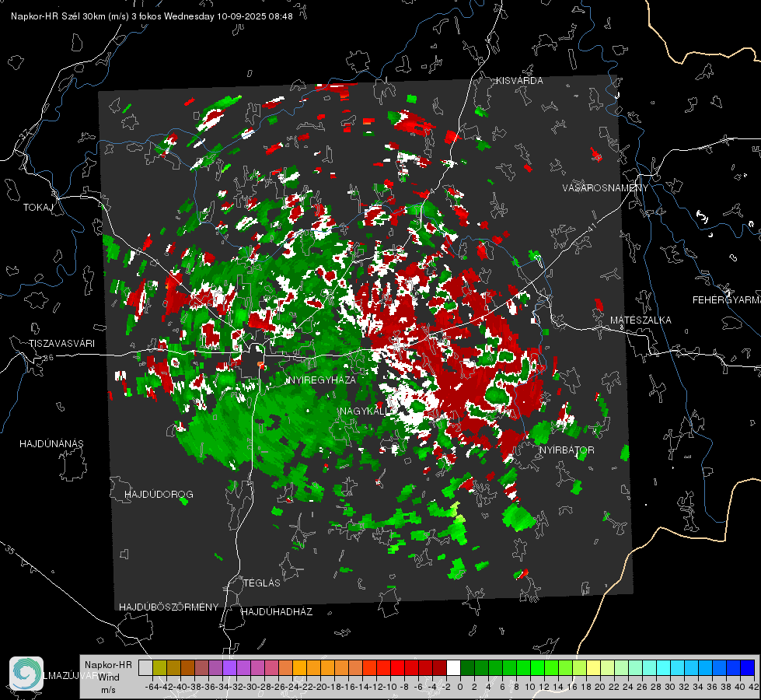Click road number 35 at lower left
The height and width of the screenshot is (700, 761).
(x=10, y=551)
